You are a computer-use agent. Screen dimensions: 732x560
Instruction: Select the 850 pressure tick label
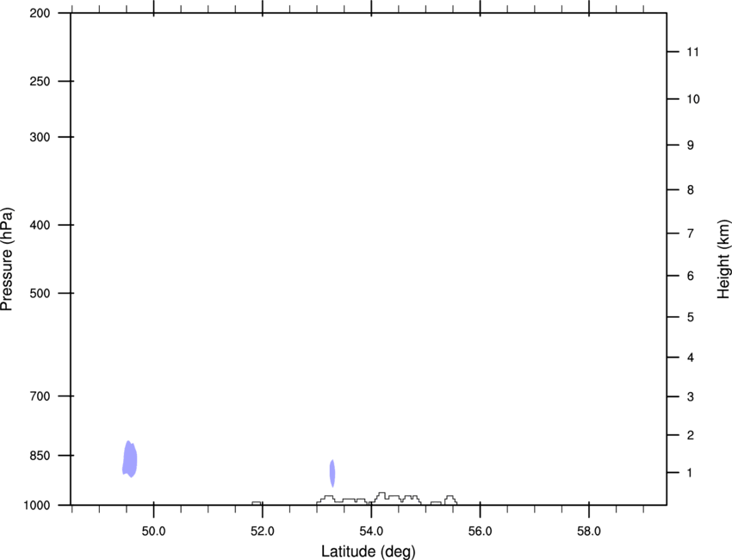pyautogui.click(x=40, y=456)
